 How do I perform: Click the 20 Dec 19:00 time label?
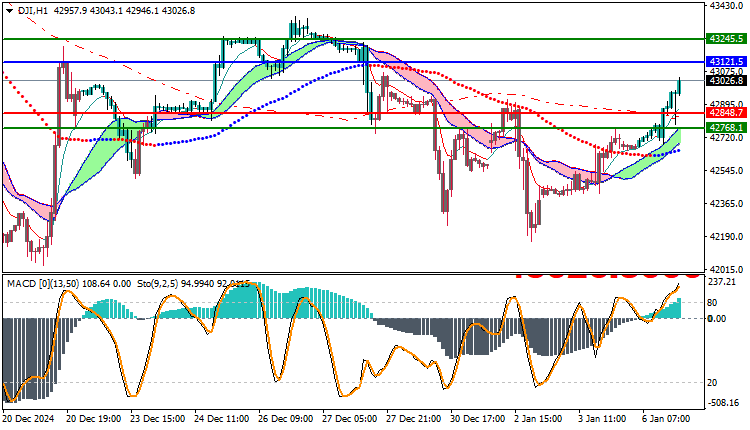pos(93,419)
